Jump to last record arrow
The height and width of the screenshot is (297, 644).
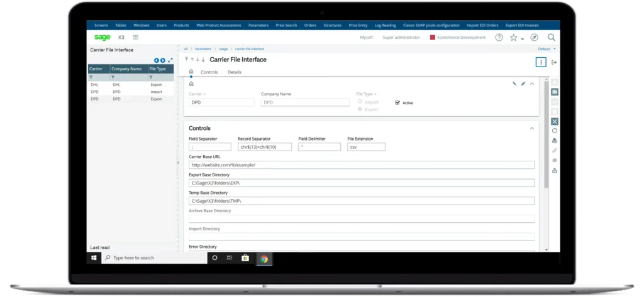click(x=203, y=60)
